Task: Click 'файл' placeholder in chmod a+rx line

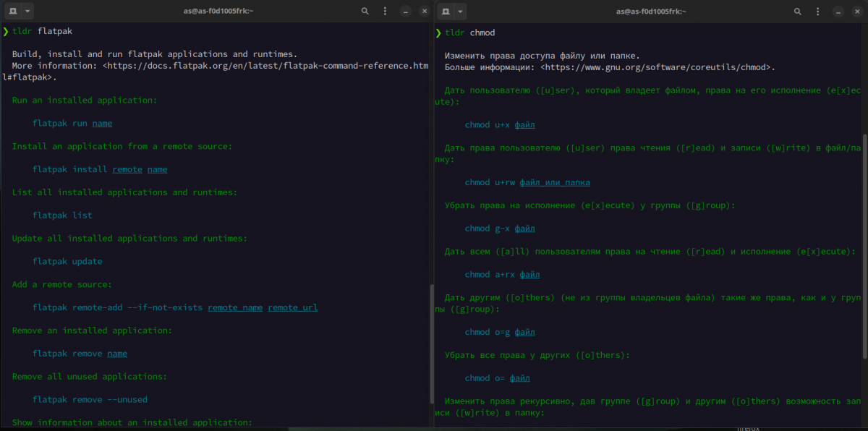Action: (530, 274)
